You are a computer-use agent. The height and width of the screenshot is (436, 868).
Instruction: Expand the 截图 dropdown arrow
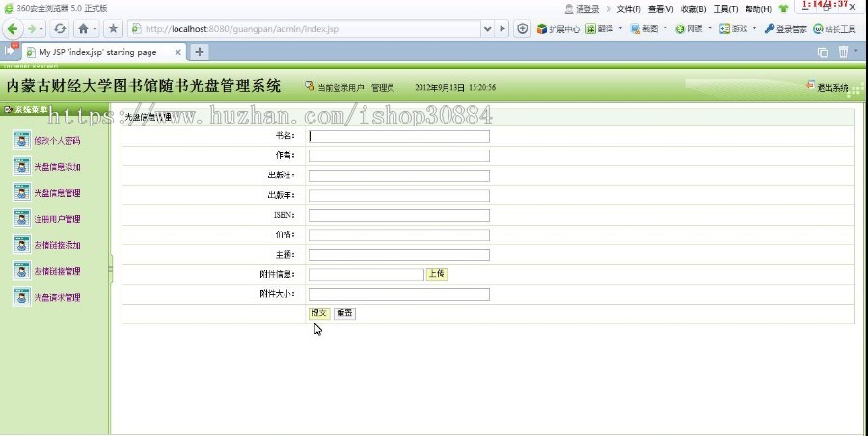(665, 28)
